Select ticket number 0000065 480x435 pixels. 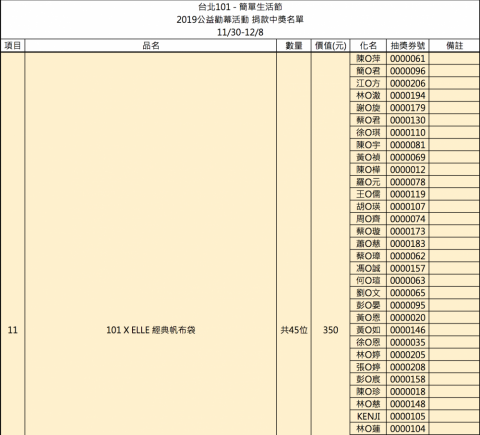408,293
